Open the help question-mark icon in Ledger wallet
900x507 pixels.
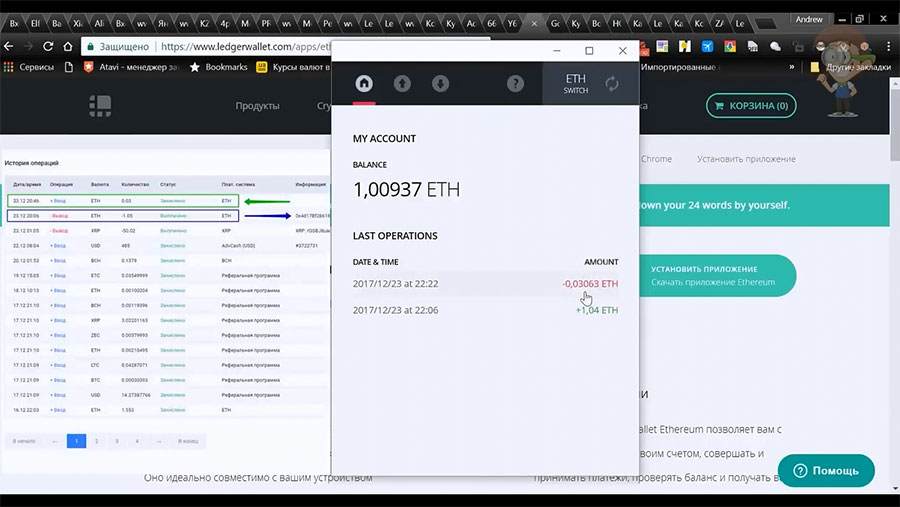pos(515,84)
